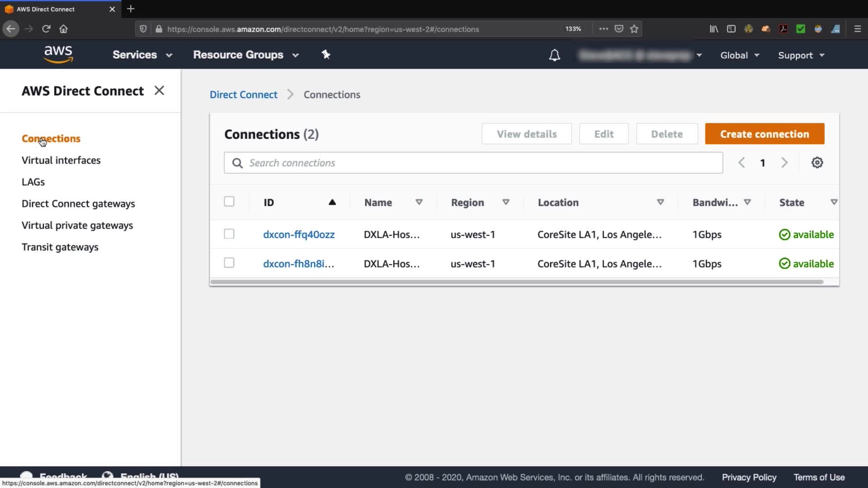Expand the Services dropdown menu
The width and height of the screenshot is (868, 488).
tap(142, 55)
